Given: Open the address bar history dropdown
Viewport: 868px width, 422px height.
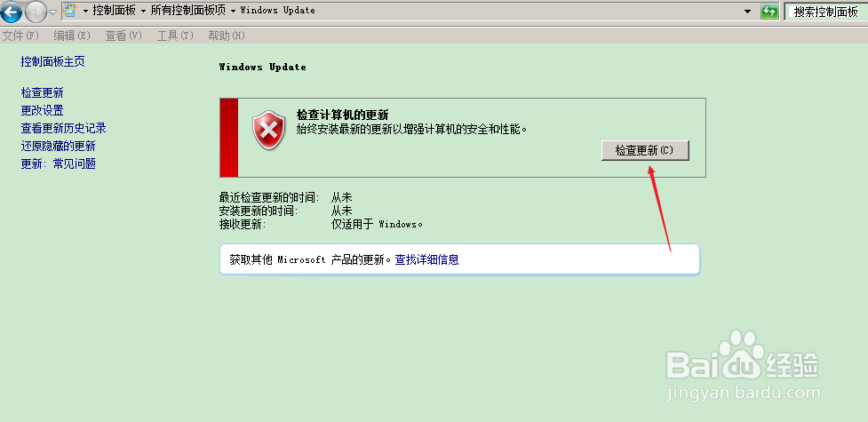Looking at the screenshot, I should [x=748, y=12].
